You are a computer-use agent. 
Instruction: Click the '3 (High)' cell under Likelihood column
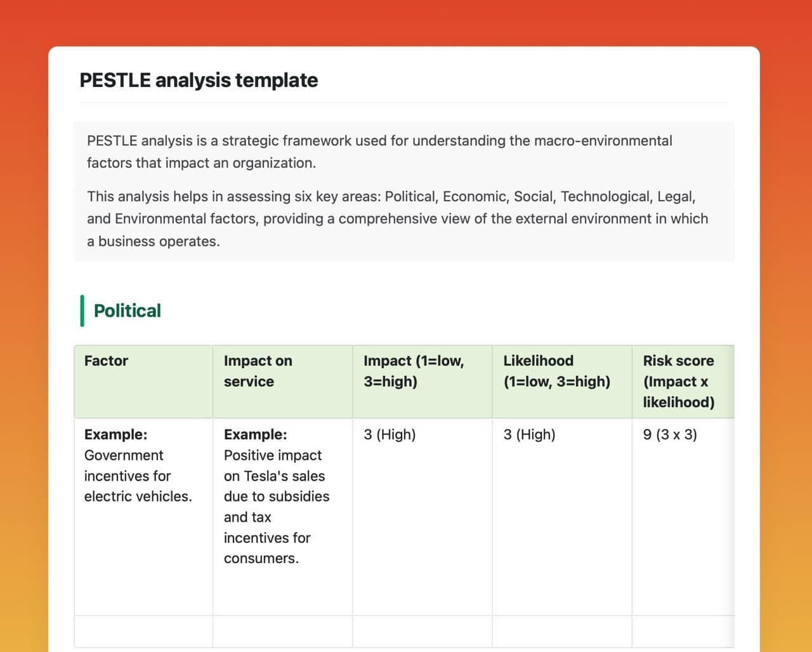[x=529, y=435]
